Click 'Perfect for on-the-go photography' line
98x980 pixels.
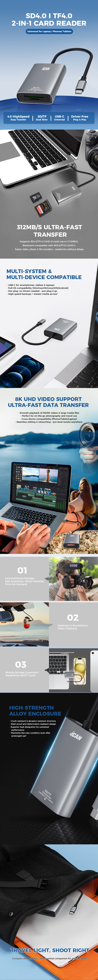49,416
